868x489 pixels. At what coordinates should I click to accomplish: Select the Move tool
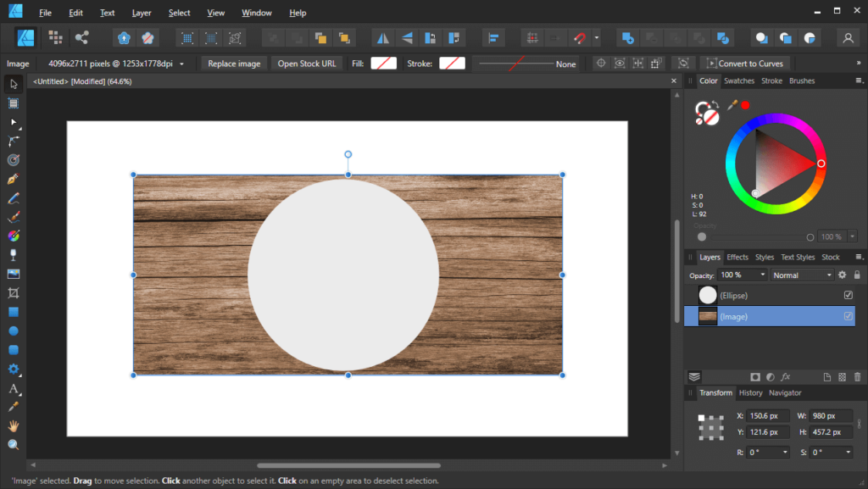(x=12, y=83)
